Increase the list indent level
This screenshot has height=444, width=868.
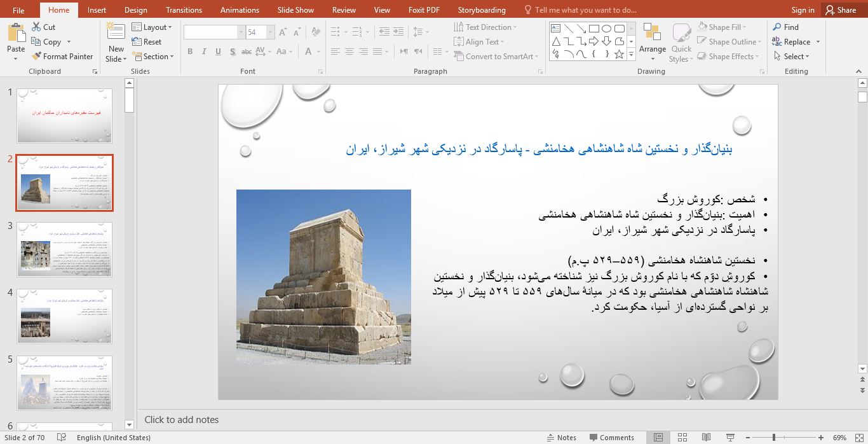coord(398,32)
